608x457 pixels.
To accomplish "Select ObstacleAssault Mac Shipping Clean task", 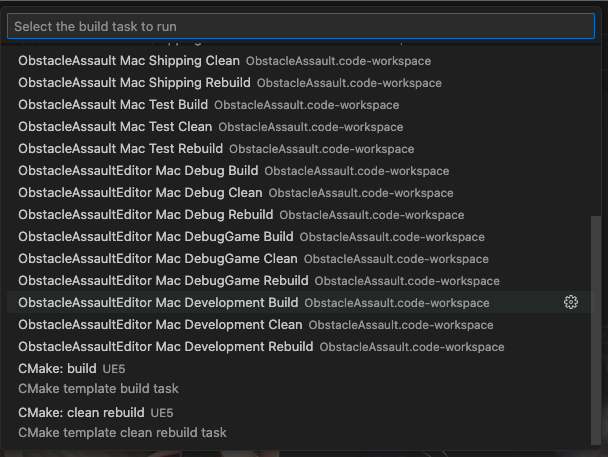I will point(301,61).
